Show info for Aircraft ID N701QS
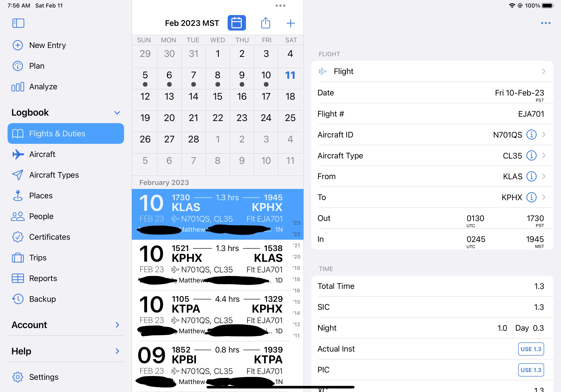The height and width of the screenshot is (392, 561). click(531, 135)
